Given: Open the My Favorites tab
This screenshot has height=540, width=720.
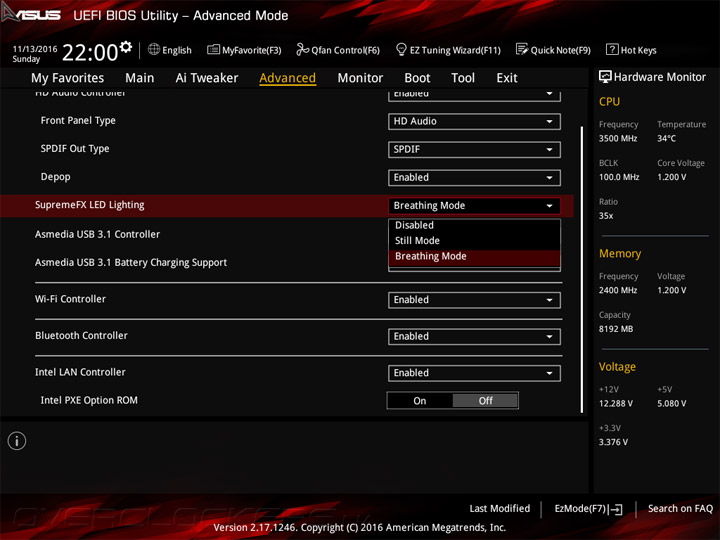Looking at the screenshot, I should [68, 78].
